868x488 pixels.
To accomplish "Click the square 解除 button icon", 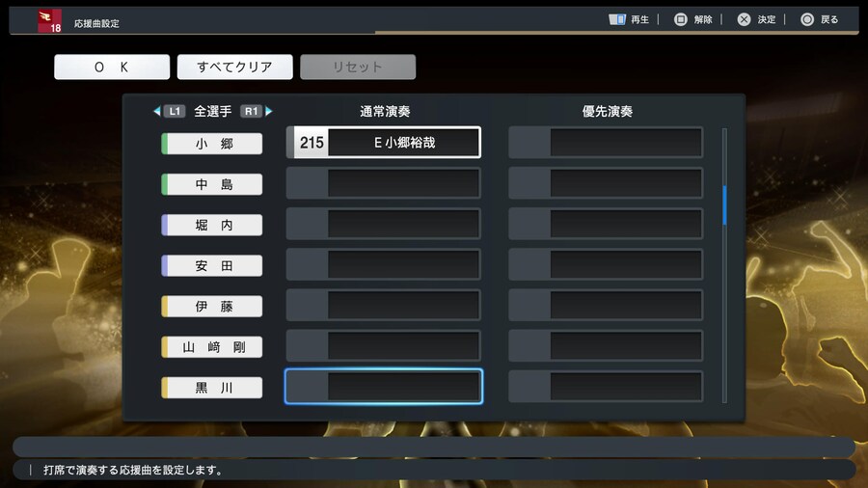I will (680, 19).
